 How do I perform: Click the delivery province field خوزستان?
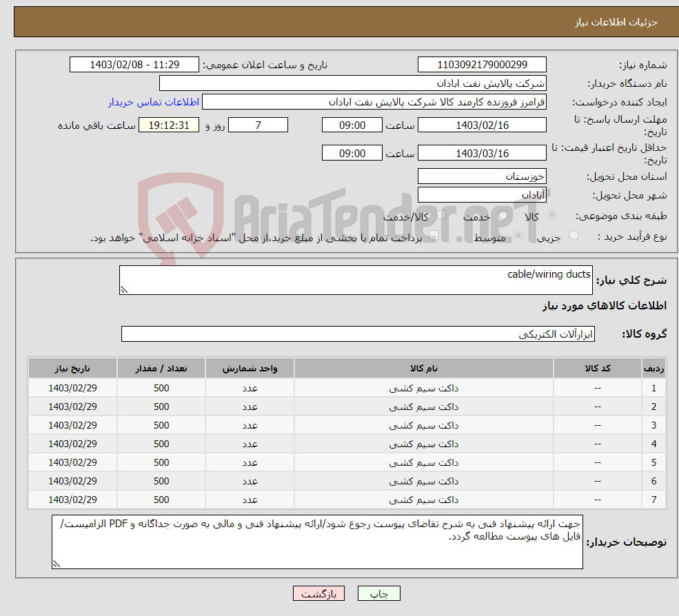482,176
